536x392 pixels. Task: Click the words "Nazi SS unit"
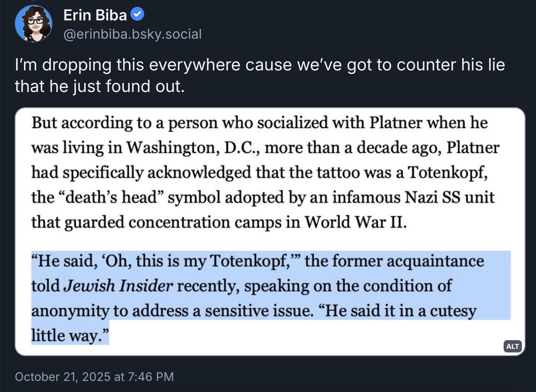[x=449, y=197]
